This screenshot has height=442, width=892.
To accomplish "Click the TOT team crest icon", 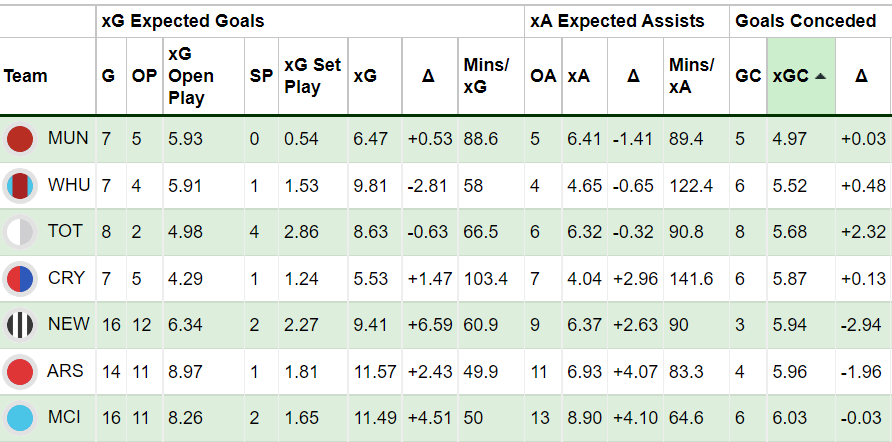I will 20,232.
